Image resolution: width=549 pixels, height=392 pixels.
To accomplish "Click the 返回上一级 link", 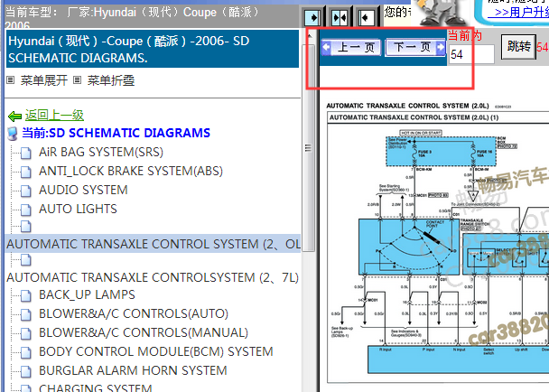I will pos(54,115).
